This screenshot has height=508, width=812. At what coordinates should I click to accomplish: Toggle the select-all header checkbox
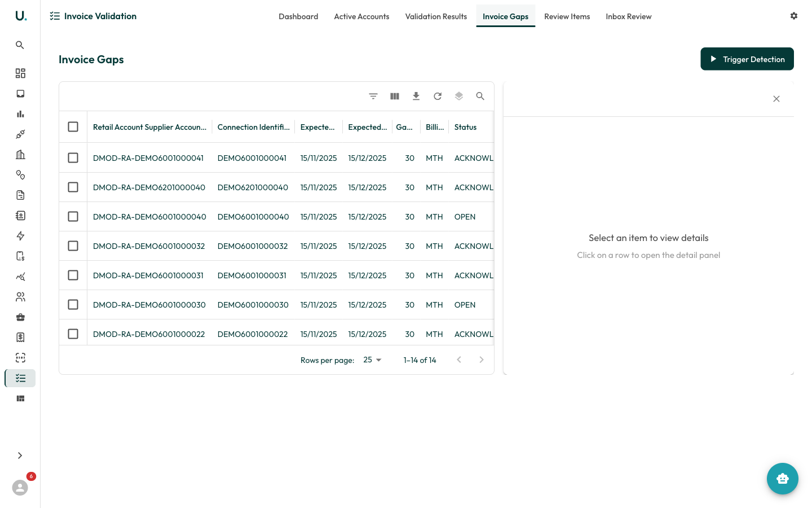(x=73, y=126)
